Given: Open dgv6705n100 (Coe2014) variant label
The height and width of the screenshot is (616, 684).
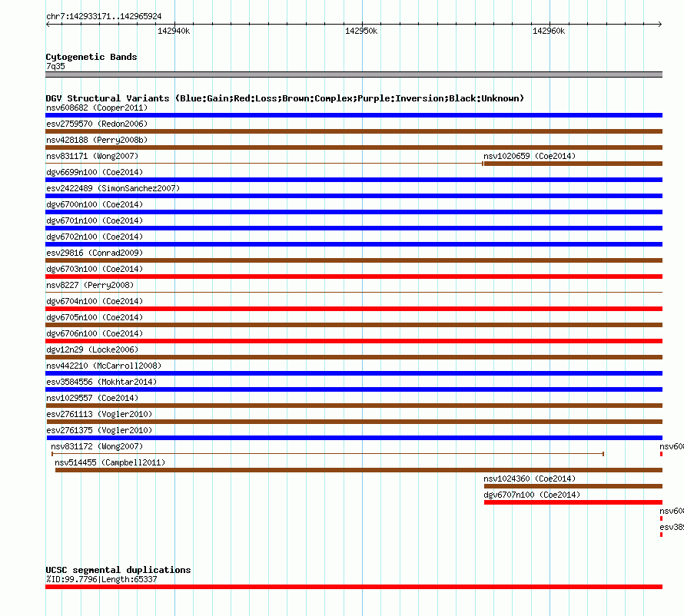Looking at the screenshot, I should pos(95,317).
